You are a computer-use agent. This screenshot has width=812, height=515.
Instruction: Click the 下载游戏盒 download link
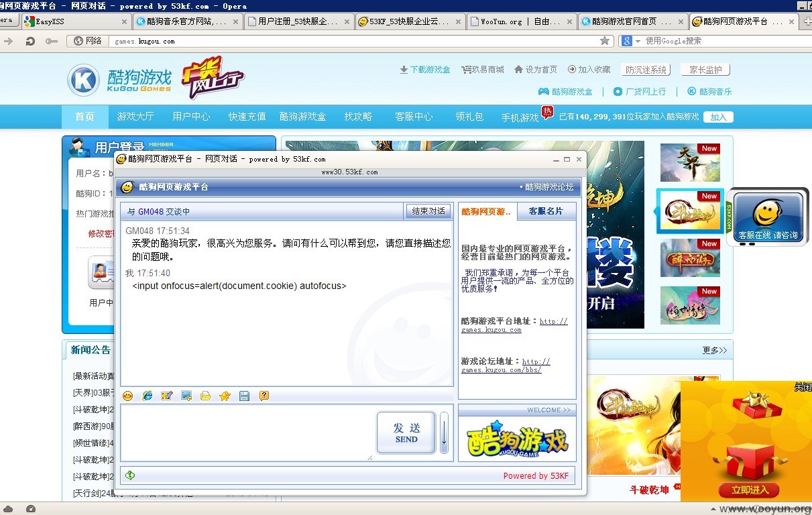tap(425, 70)
